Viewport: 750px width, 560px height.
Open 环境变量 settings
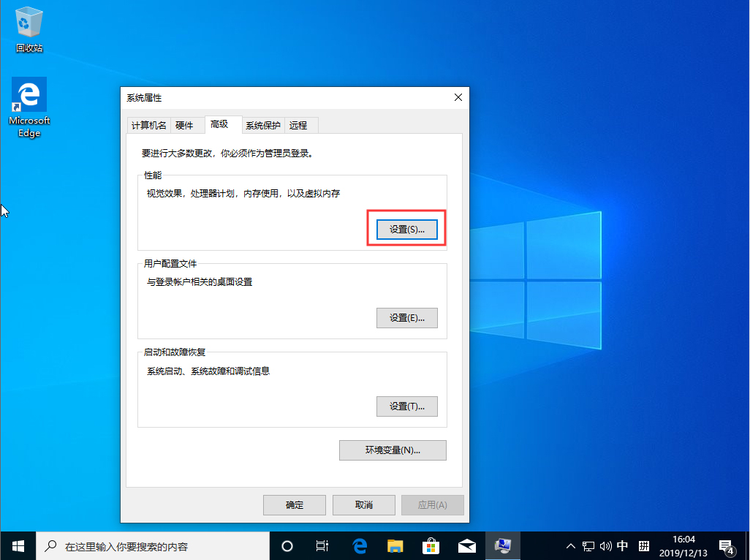(x=393, y=450)
